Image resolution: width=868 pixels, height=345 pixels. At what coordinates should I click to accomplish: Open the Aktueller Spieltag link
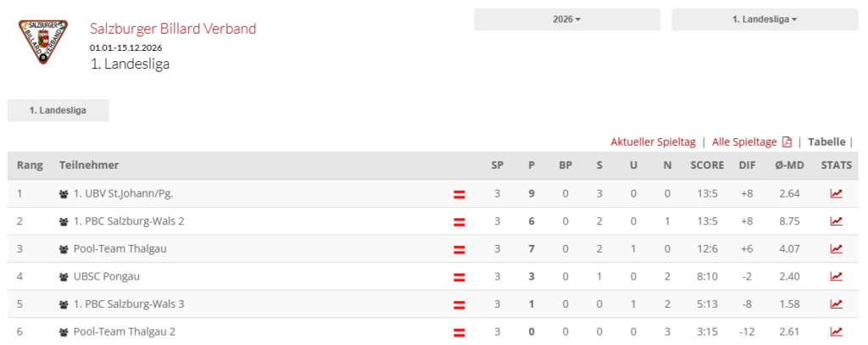pos(653,142)
